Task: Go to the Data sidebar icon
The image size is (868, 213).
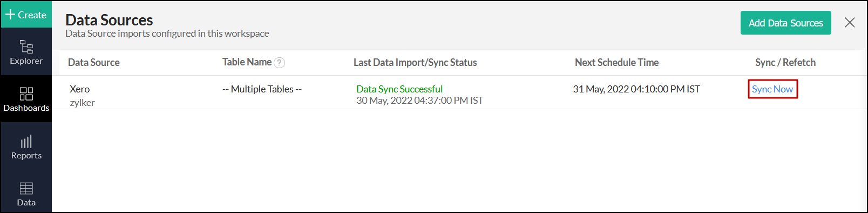Action: [26, 194]
